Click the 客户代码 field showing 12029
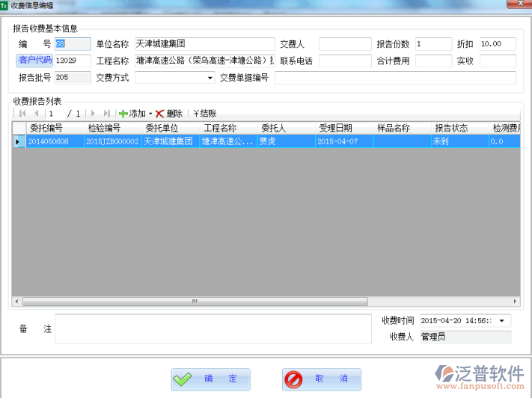This screenshot has height=398, width=532. 73,61
